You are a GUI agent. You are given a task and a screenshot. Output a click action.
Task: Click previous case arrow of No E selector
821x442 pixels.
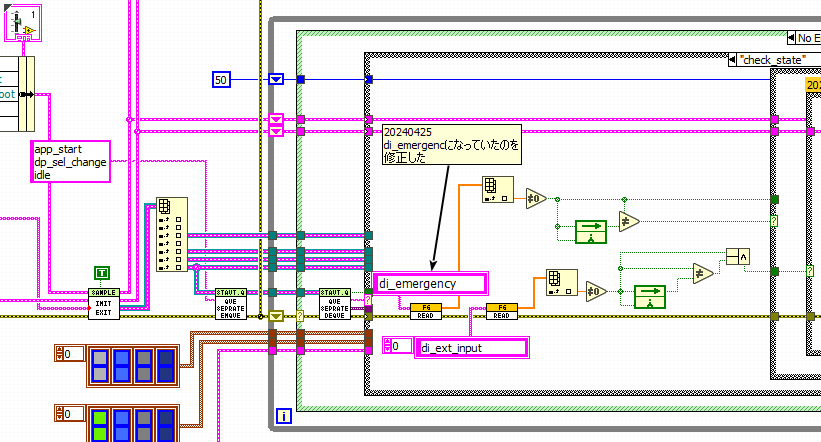tap(791, 38)
